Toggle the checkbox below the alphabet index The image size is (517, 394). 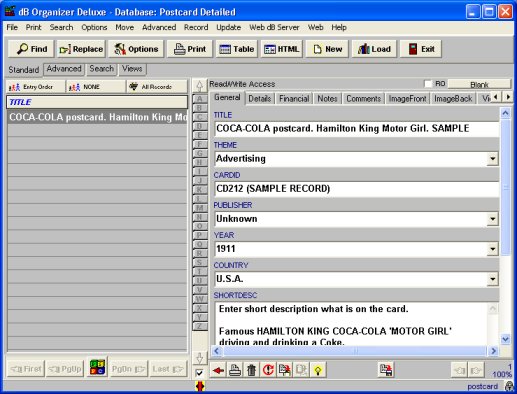(x=199, y=373)
